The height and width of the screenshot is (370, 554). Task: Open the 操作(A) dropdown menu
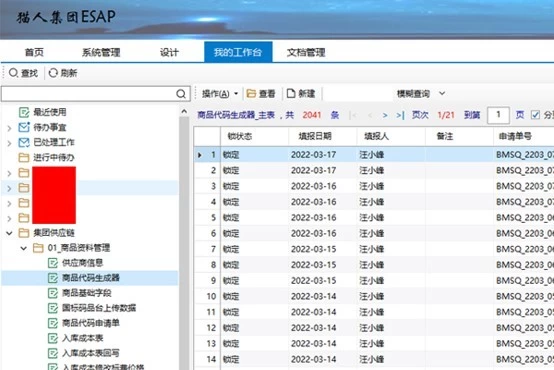tap(219, 94)
